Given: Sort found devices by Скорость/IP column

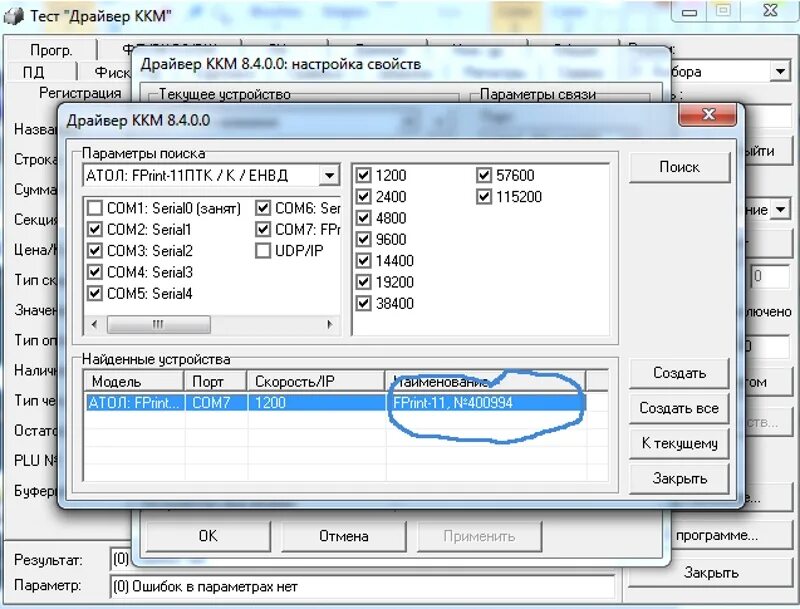Looking at the screenshot, I should pyautogui.click(x=316, y=382).
